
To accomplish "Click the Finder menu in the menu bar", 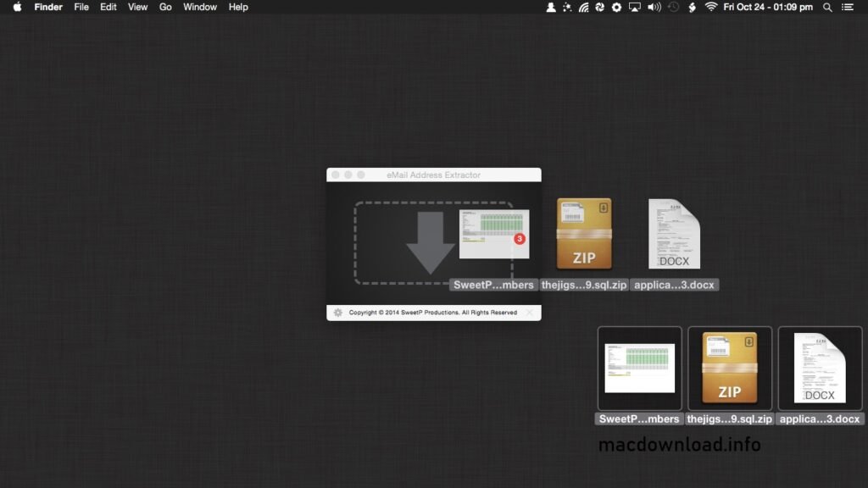I will click(48, 8).
